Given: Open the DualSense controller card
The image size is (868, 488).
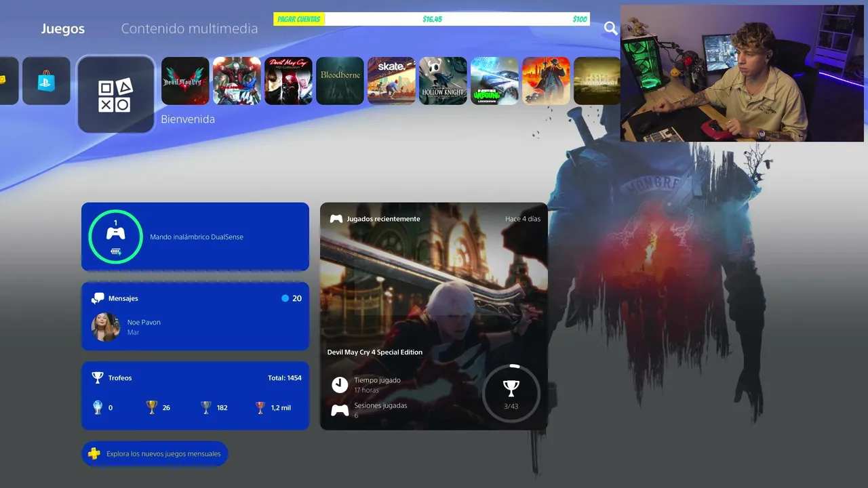Looking at the screenshot, I should [x=195, y=237].
